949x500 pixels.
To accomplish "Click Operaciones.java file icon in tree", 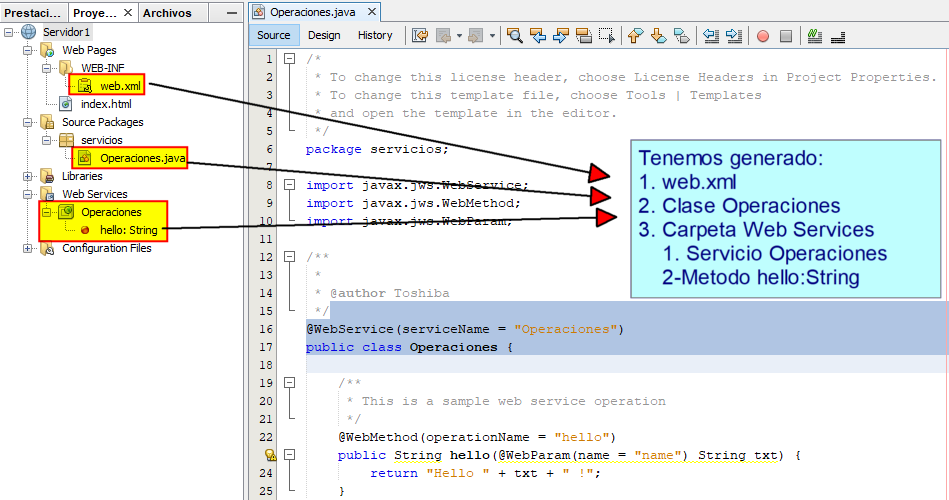I will tap(85, 158).
